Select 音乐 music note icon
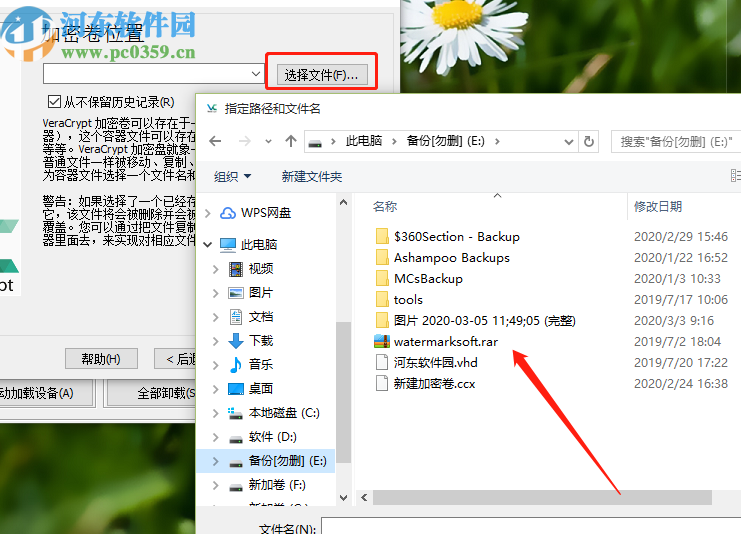This screenshot has width=741, height=534. (x=235, y=365)
